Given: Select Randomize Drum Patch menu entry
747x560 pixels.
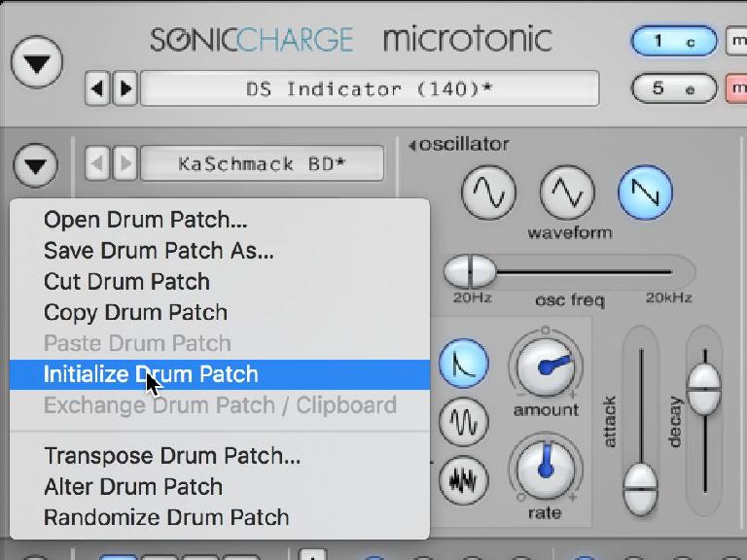Looking at the screenshot, I should point(220,517).
